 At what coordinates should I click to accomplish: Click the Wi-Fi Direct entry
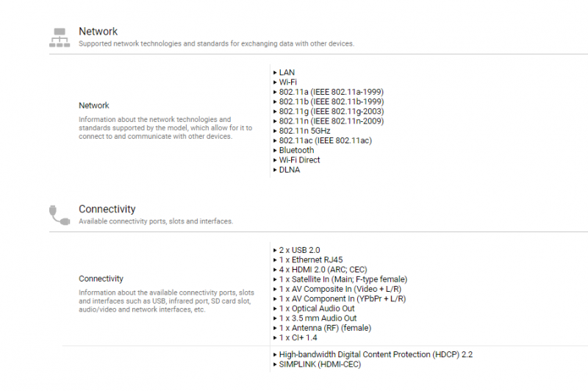tap(299, 159)
